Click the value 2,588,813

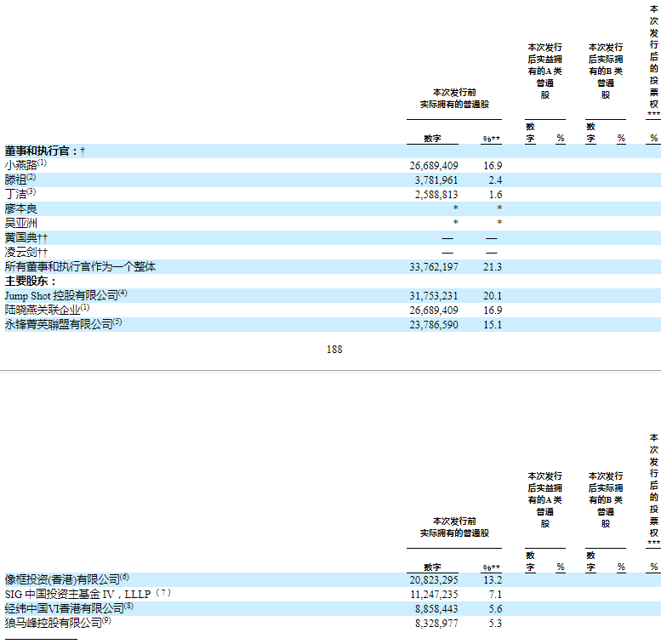[436, 195]
